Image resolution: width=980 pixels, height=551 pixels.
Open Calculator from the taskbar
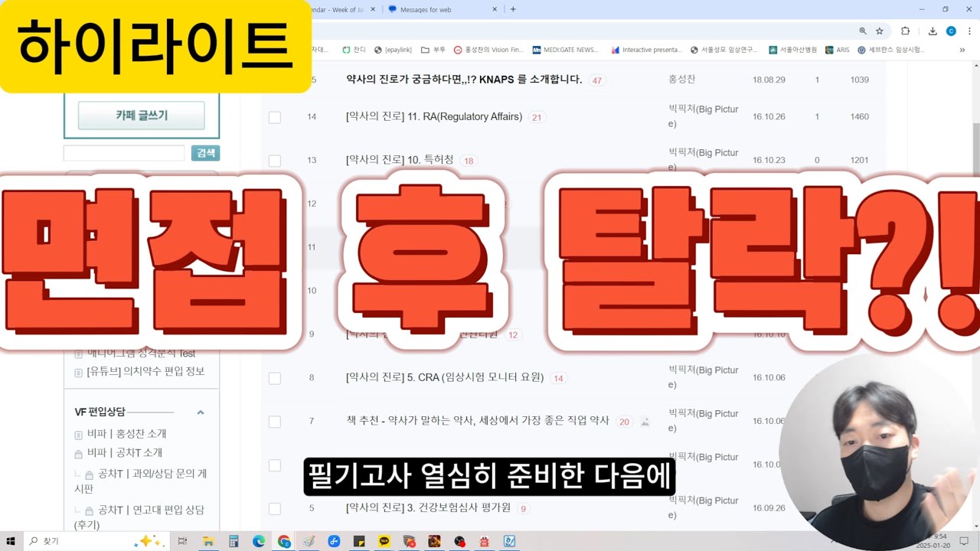tap(234, 541)
